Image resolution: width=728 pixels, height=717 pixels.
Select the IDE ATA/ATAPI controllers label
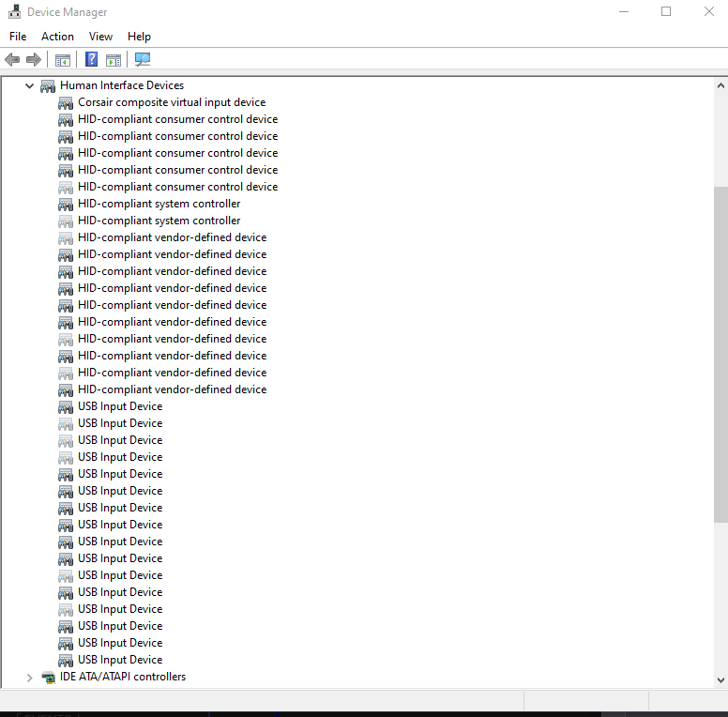[x=123, y=677]
